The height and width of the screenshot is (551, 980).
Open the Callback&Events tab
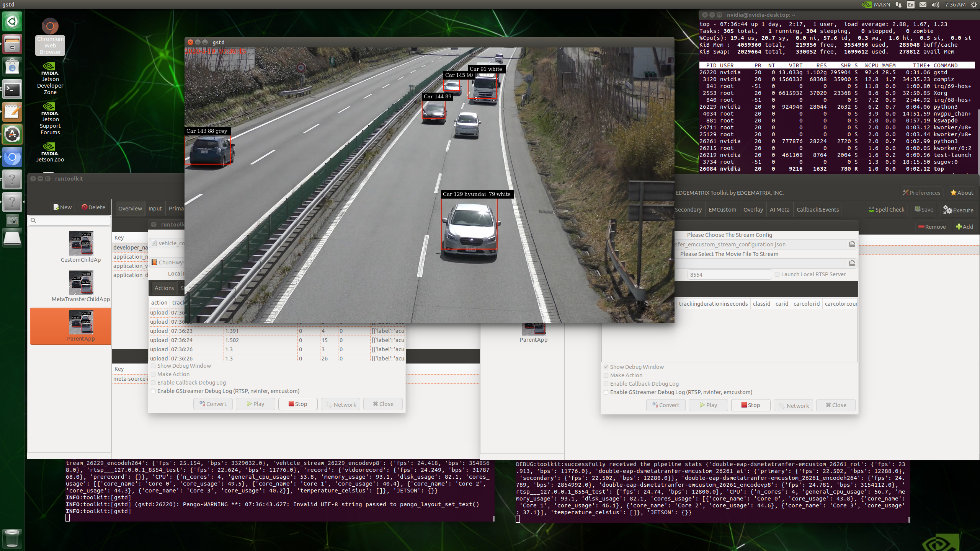tap(818, 210)
